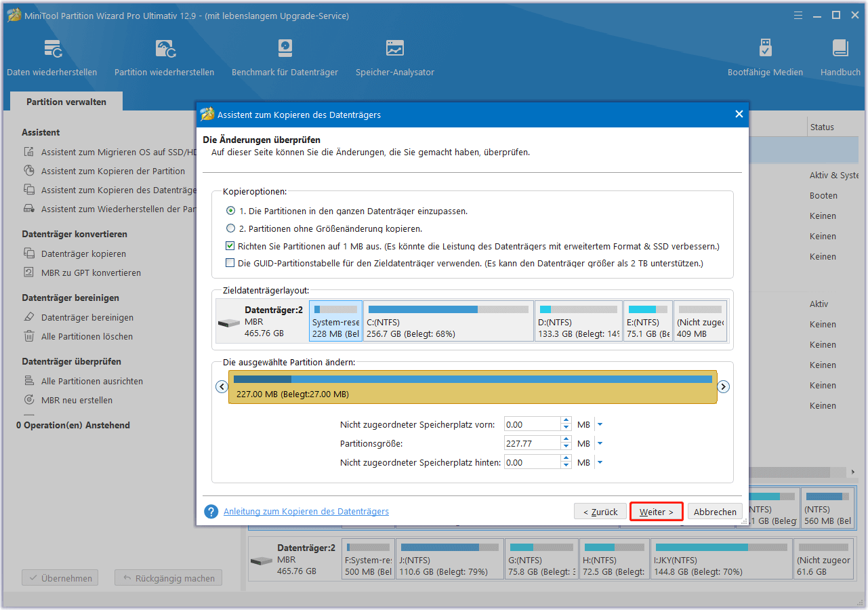
Task: Click the unallocated space hinten input field
Action: (533, 463)
